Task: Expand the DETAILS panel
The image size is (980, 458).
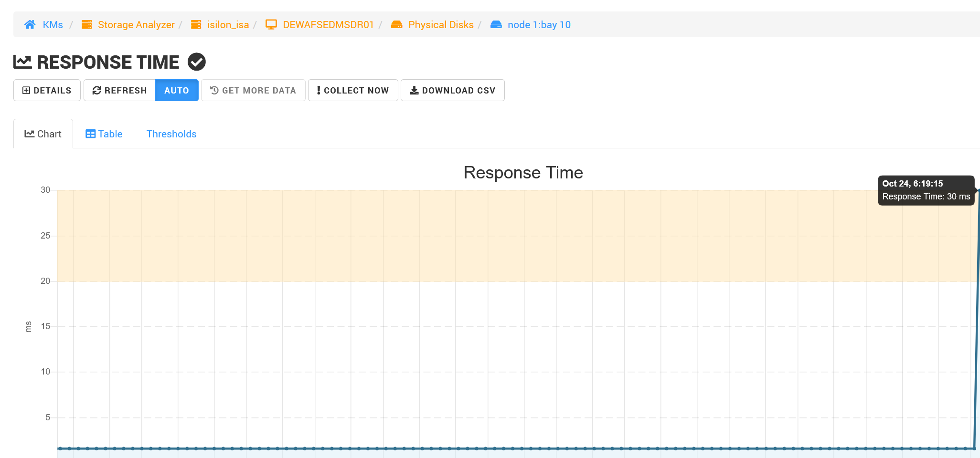Action: [46, 90]
